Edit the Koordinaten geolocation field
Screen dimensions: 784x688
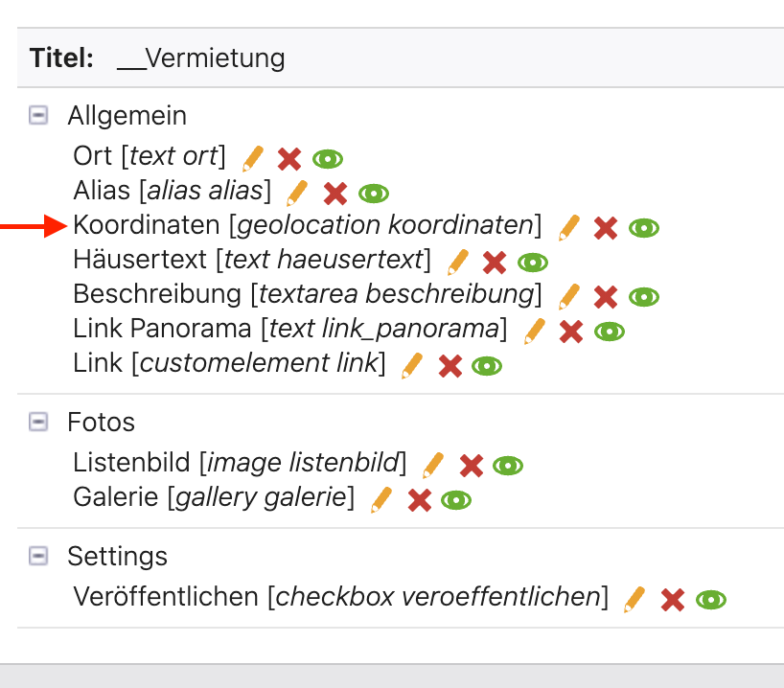click(x=569, y=228)
